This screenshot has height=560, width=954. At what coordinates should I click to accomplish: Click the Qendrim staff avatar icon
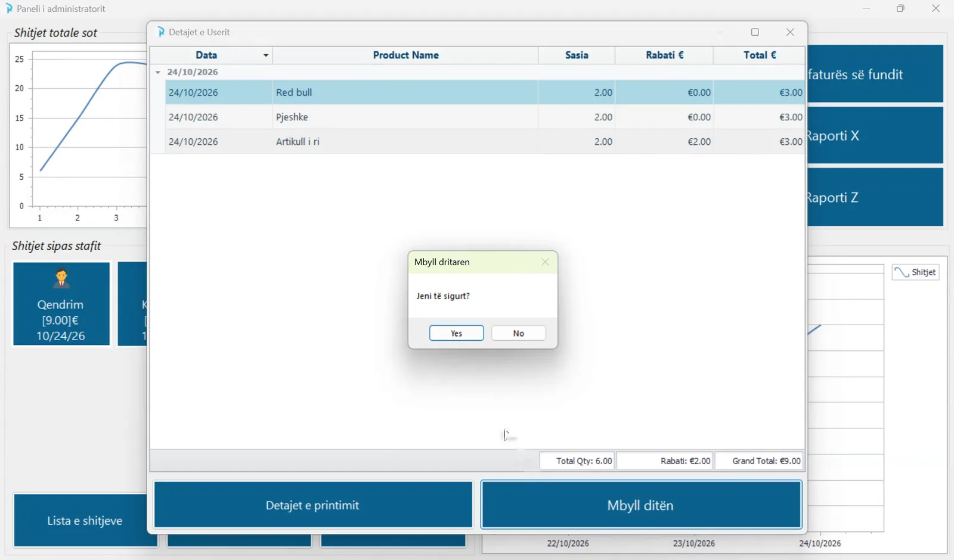tap(61, 278)
